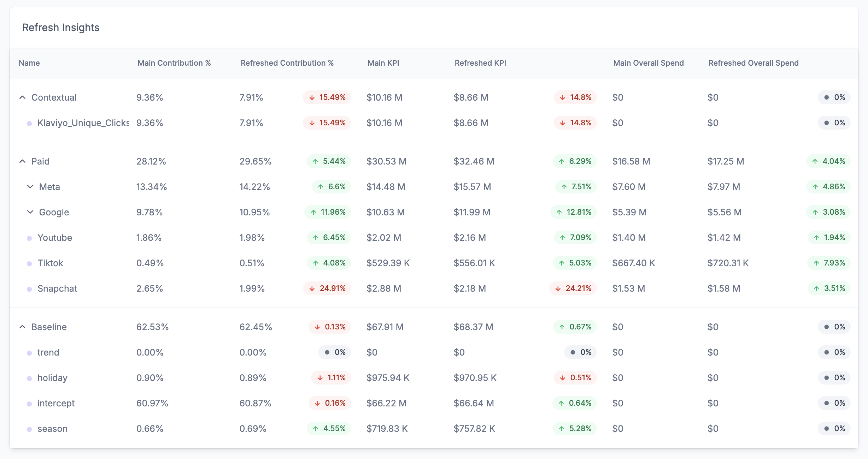Select the intercept row label
The width and height of the screenshot is (868, 459).
point(56,403)
